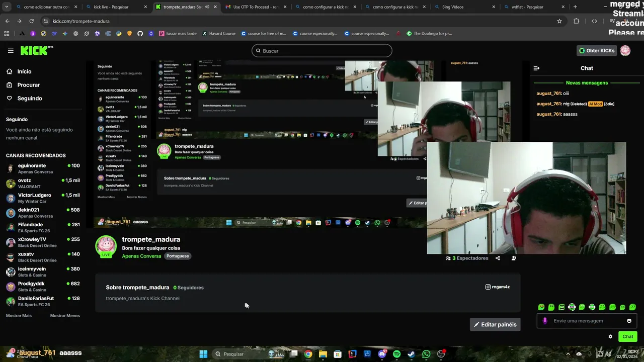Click the Kick logo
The width and height of the screenshot is (644, 362).
click(37, 50)
